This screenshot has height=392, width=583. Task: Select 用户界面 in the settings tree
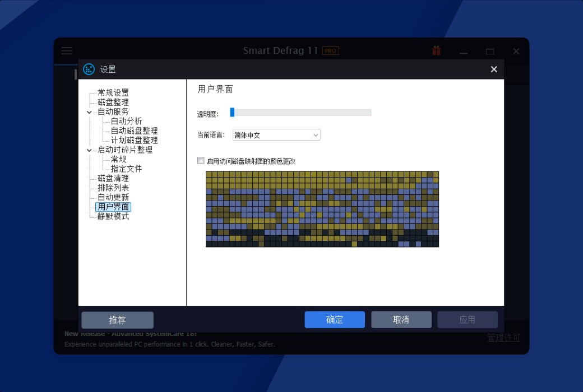[113, 207]
